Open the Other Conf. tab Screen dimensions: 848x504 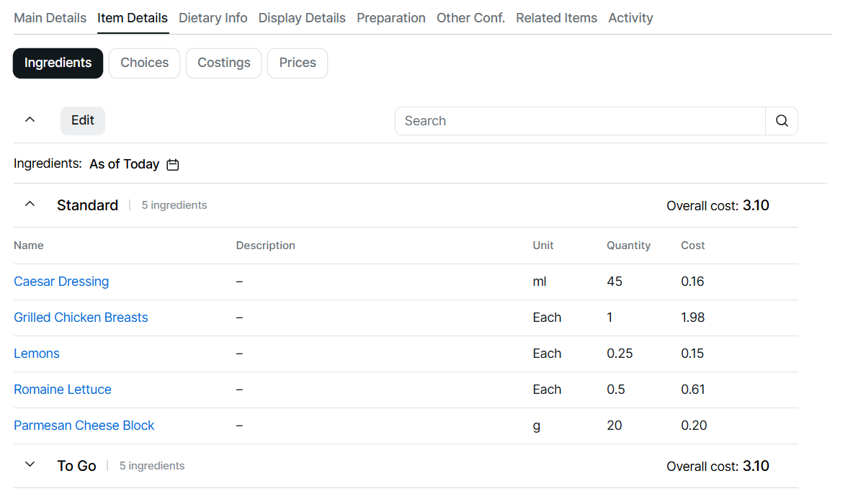470,18
